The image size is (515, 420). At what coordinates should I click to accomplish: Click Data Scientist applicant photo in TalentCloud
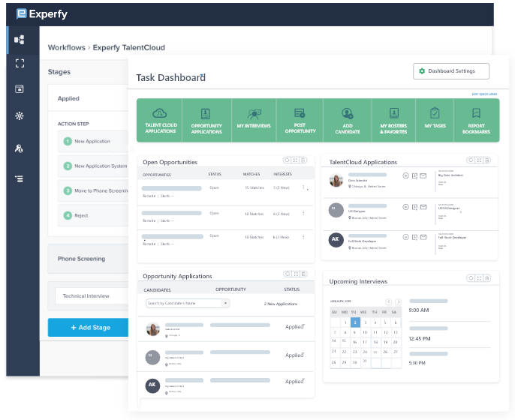click(336, 180)
